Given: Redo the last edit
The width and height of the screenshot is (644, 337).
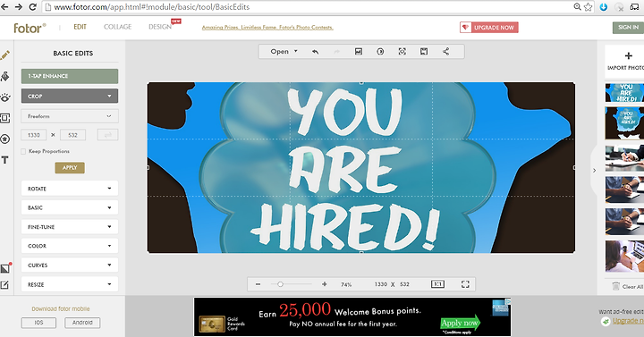Looking at the screenshot, I should (337, 52).
